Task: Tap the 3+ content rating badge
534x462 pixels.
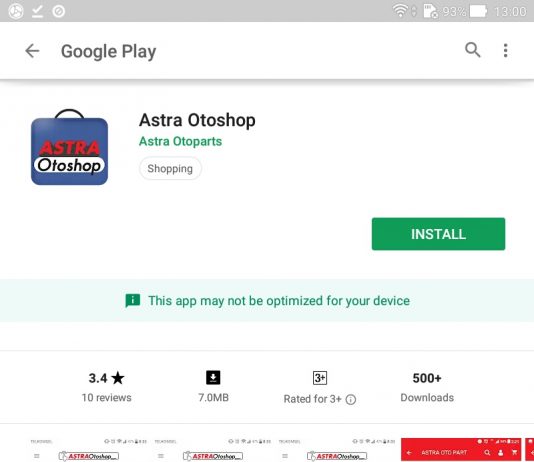Action: coord(320,378)
